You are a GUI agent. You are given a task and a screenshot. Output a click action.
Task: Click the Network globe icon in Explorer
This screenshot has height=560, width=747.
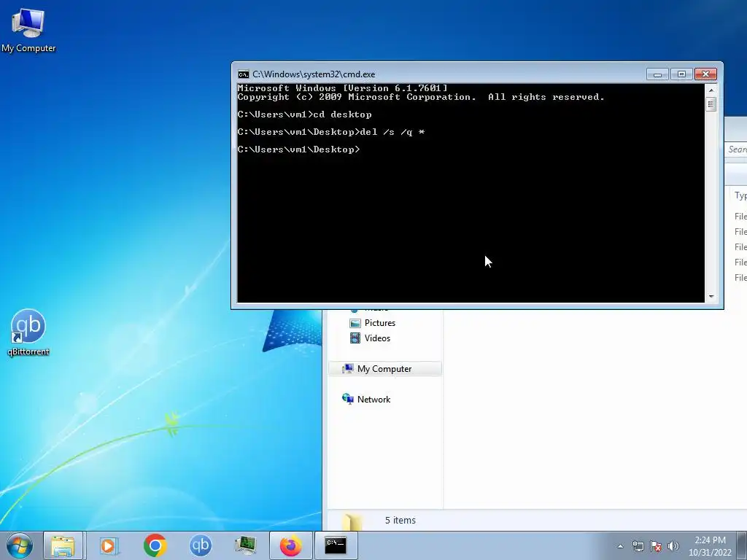tap(348, 399)
